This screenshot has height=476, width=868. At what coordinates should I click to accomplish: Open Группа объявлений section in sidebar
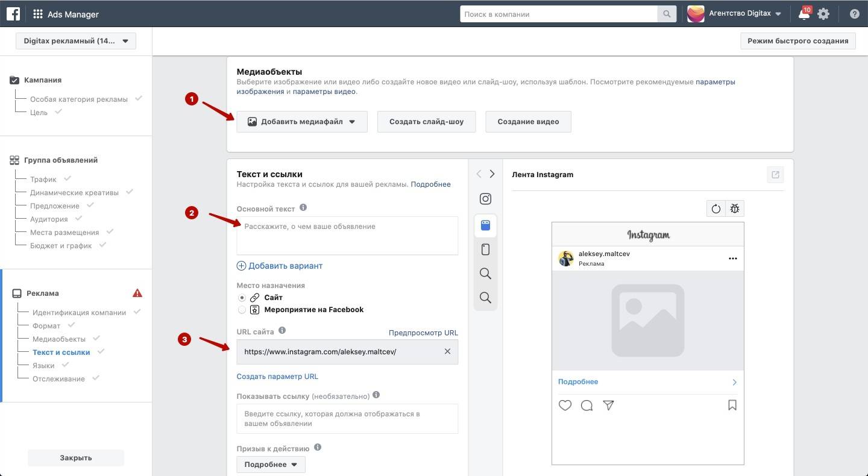60,160
